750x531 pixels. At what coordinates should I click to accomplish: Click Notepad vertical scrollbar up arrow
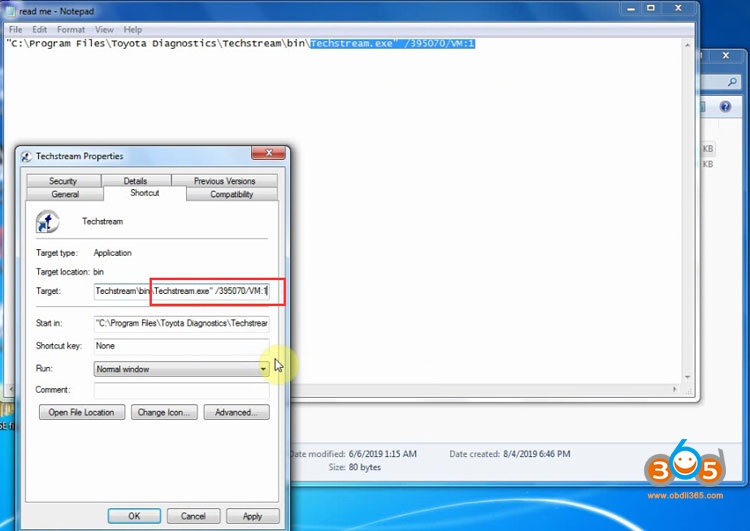click(687, 45)
